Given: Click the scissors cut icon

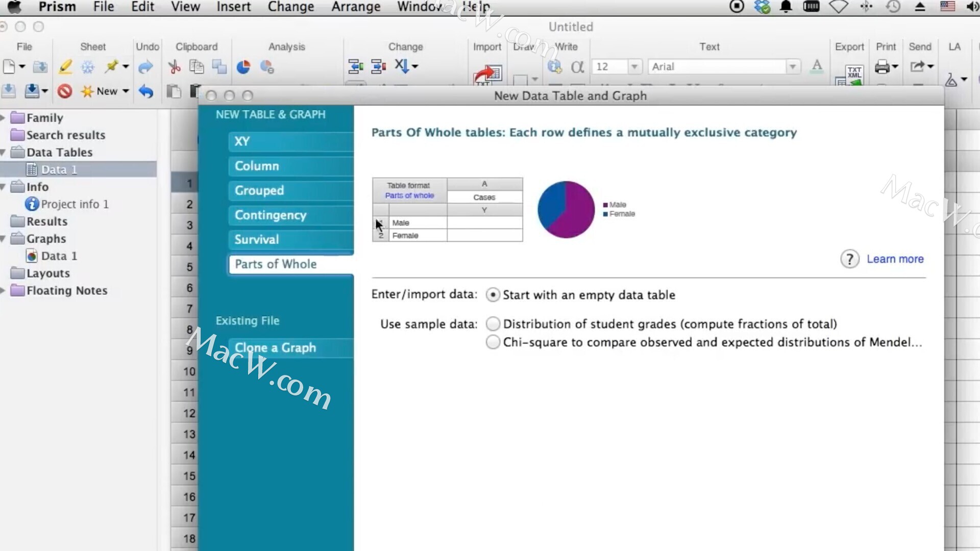Looking at the screenshot, I should [174, 67].
